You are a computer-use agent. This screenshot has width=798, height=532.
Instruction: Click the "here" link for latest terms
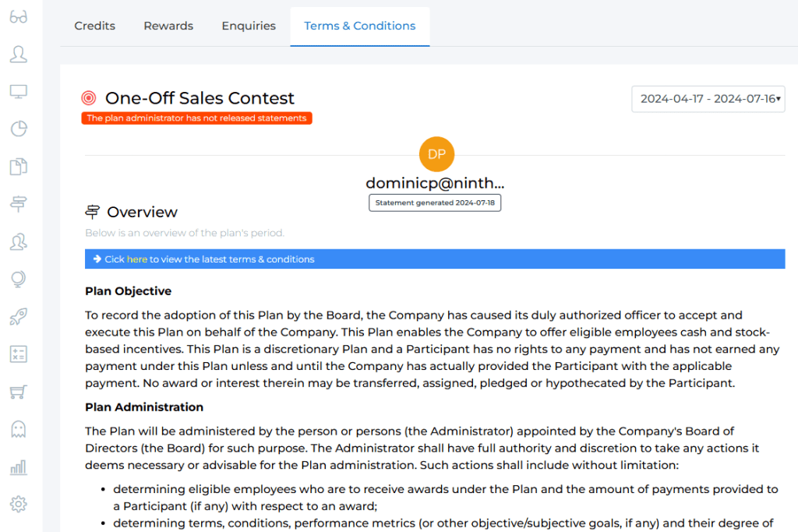tap(137, 259)
